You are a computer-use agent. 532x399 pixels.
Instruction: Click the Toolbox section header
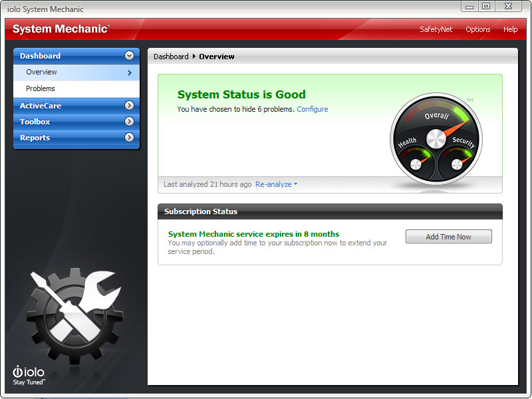pos(76,122)
